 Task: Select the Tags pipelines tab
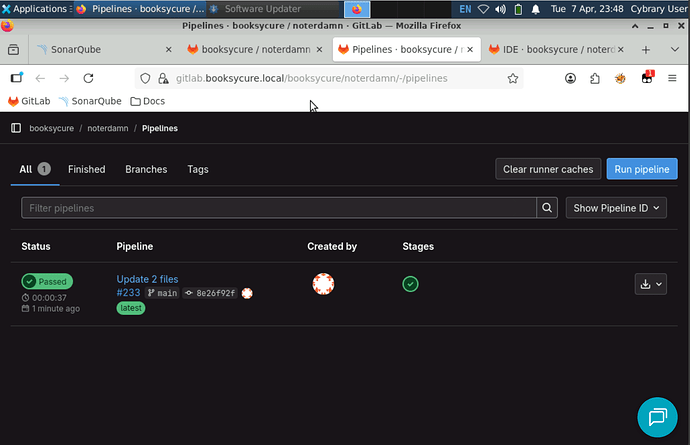(198, 169)
